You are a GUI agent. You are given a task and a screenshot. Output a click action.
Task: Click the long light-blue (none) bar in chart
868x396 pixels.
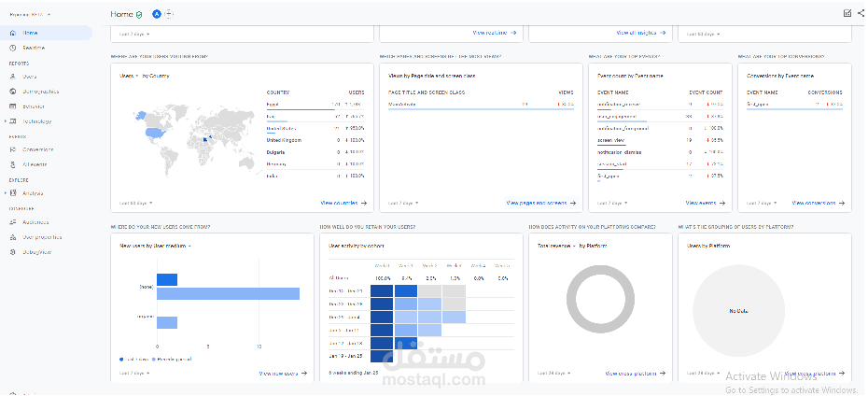pyautogui.click(x=228, y=293)
